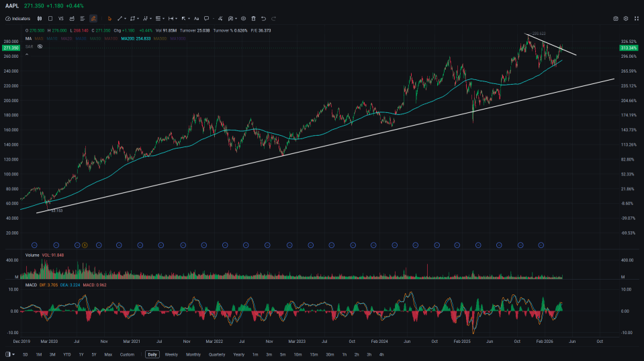Image resolution: width=644 pixels, height=361 pixels.
Task: Switch to the Quarterly timeframe
Action: (x=217, y=354)
